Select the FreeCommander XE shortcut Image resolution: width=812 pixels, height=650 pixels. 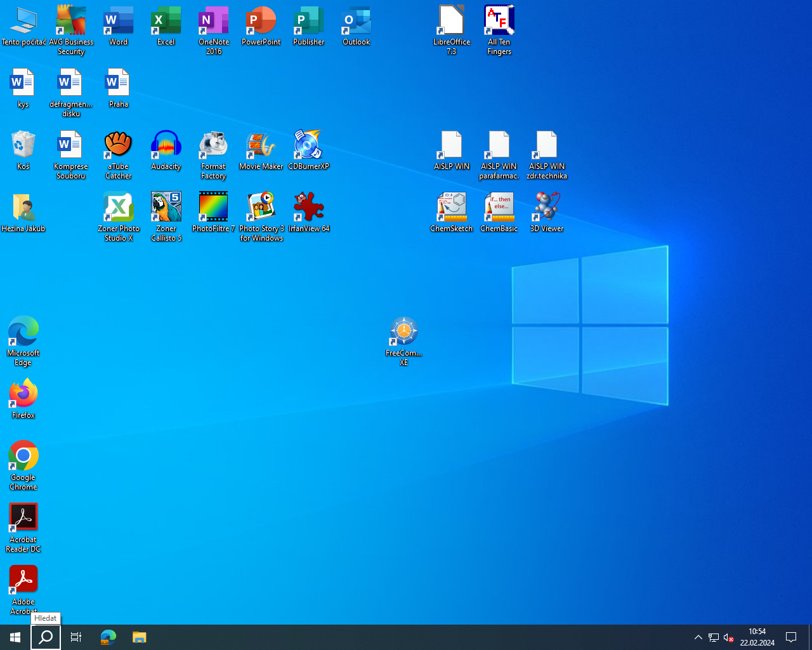(x=404, y=342)
